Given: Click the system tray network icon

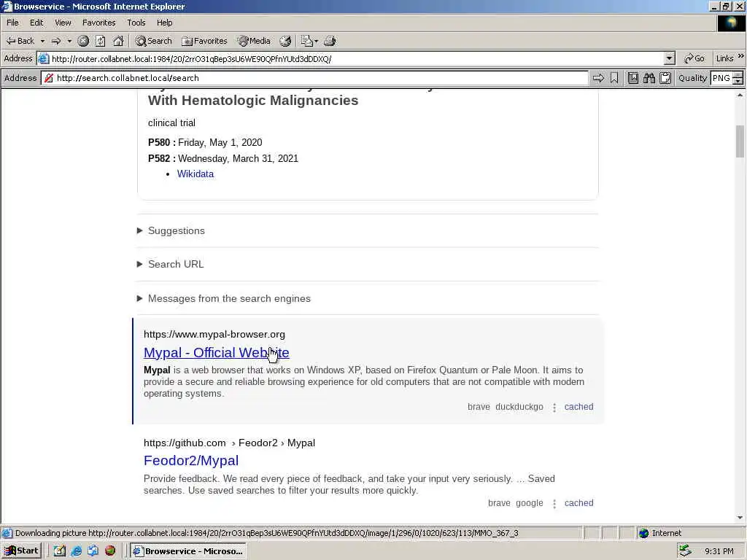Looking at the screenshot, I should [x=686, y=551].
